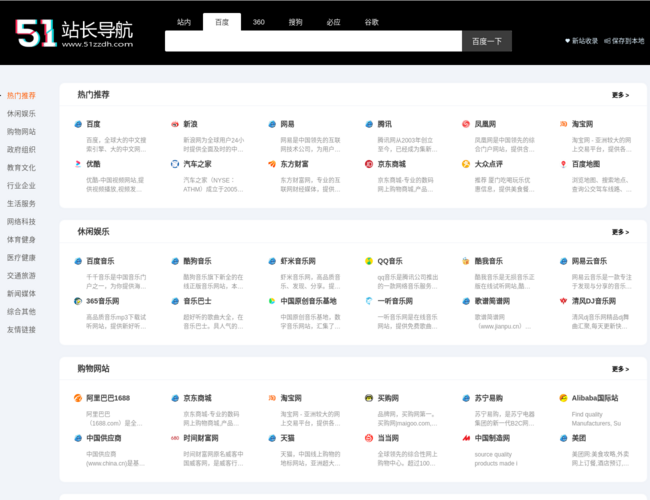The image size is (650, 500).
Task: Expand 更多 in the 购物网站 section
Action: pos(620,369)
